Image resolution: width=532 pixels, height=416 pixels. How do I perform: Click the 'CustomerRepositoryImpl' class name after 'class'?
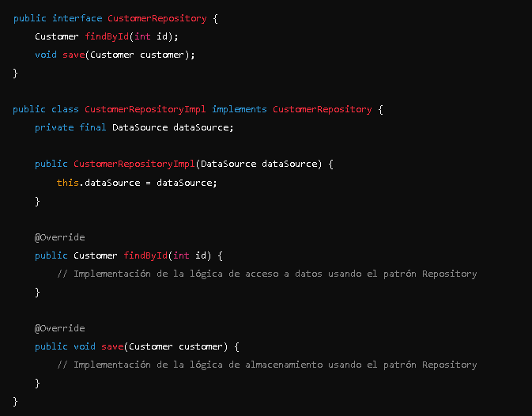[145, 110]
